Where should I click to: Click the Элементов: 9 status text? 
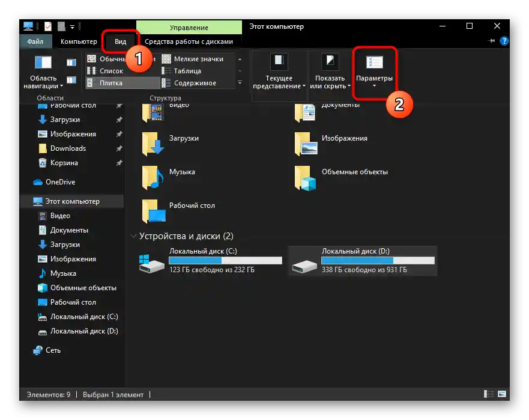pos(49,394)
